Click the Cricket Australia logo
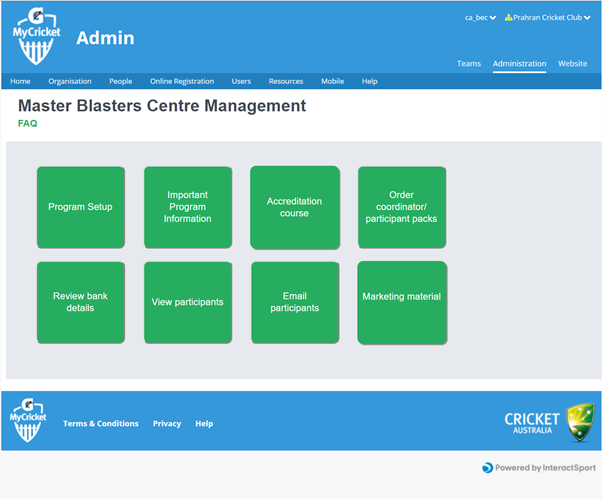Screen dimensions: 602x499 (x=550, y=422)
